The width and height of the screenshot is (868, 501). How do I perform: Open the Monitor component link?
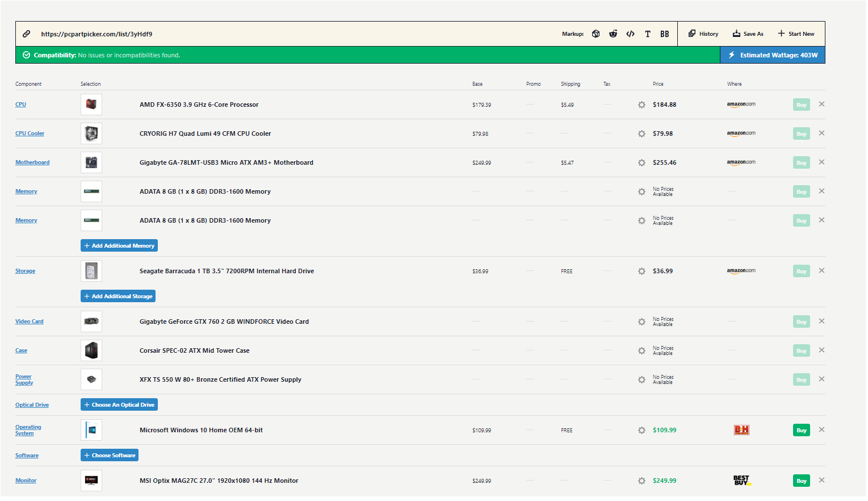point(26,481)
